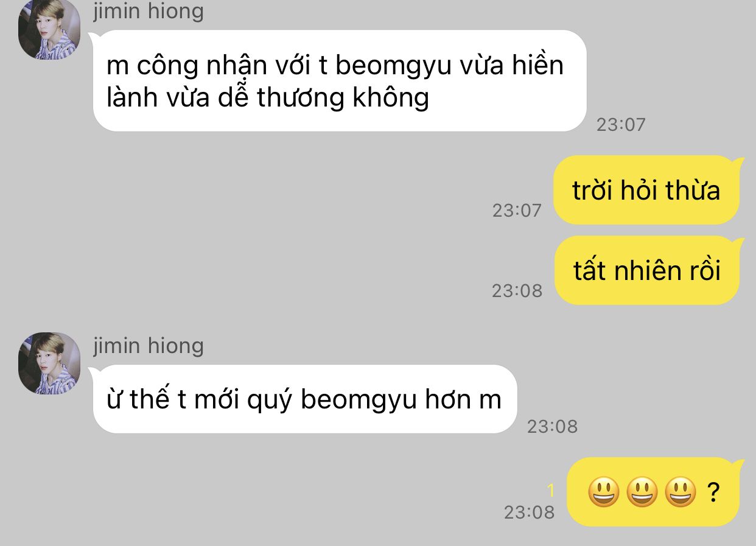This screenshot has width=756, height=546.
Task: Click the question mark after the emojis
Action: (713, 492)
